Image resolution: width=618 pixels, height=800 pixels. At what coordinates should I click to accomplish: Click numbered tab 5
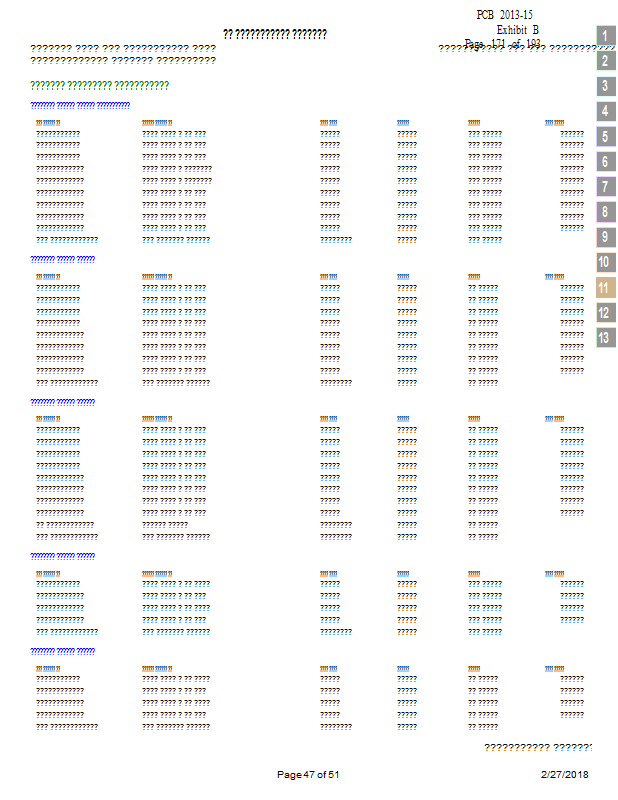606,137
